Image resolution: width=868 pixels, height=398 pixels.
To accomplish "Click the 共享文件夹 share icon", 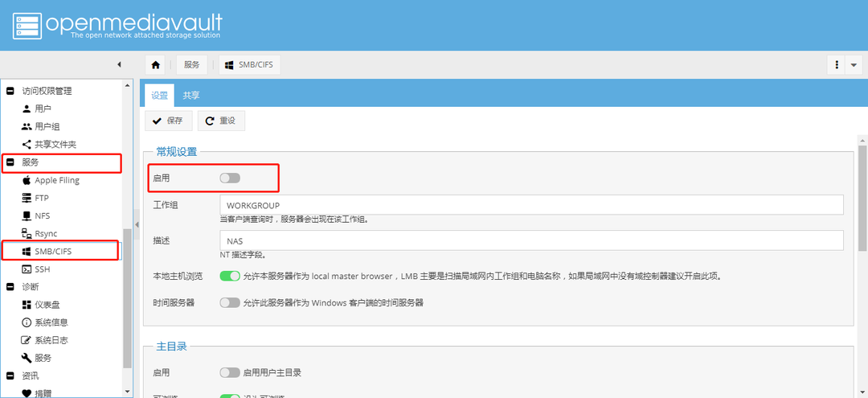I will click(27, 145).
